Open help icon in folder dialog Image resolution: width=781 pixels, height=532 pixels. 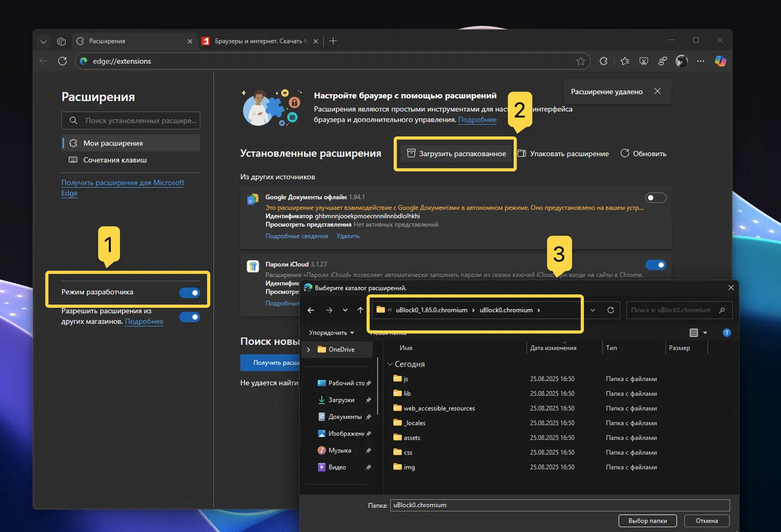pyautogui.click(x=727, y=333)
